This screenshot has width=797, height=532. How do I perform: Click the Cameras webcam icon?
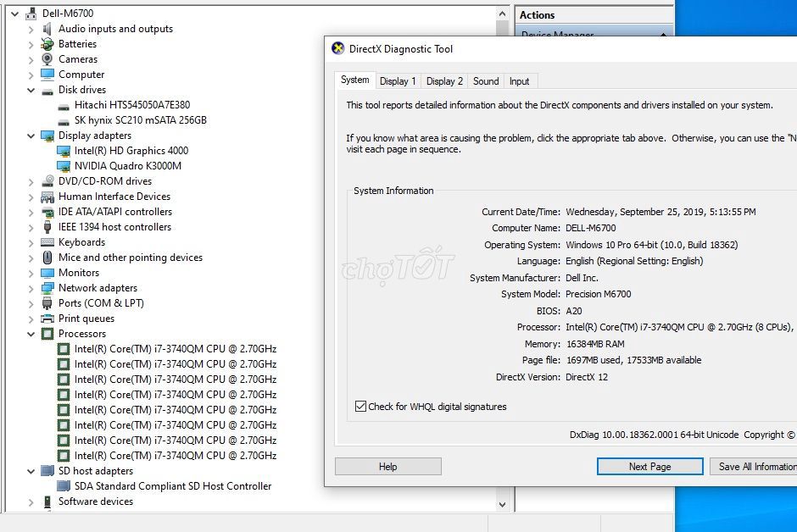pyautogui.click(x=47, y=59)
